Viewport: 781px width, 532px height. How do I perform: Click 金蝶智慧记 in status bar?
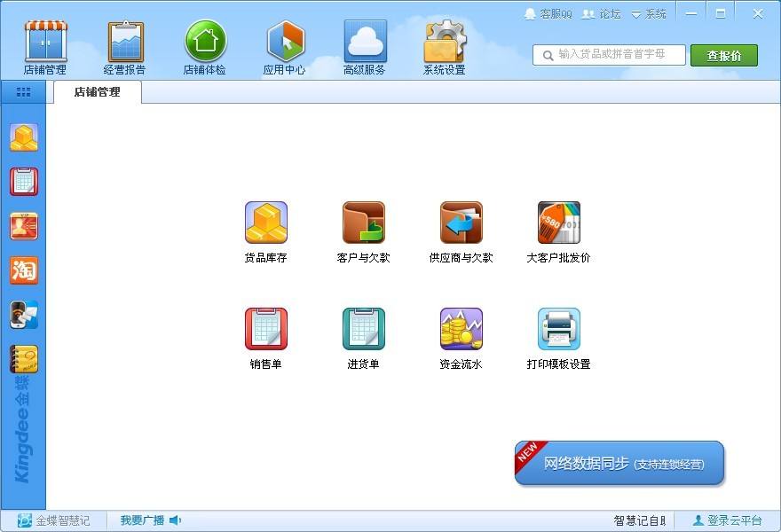[x=54, y=520]
